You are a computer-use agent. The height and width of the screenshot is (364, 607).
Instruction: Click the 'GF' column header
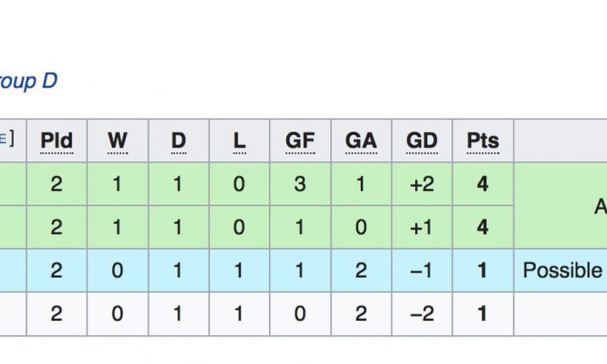pos(301,140)
